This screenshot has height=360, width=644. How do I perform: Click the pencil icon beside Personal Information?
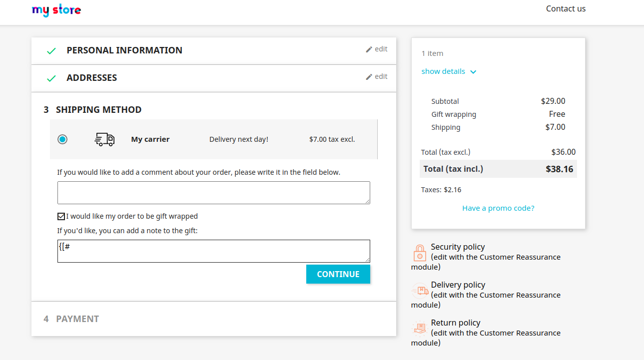coord(369,49)
